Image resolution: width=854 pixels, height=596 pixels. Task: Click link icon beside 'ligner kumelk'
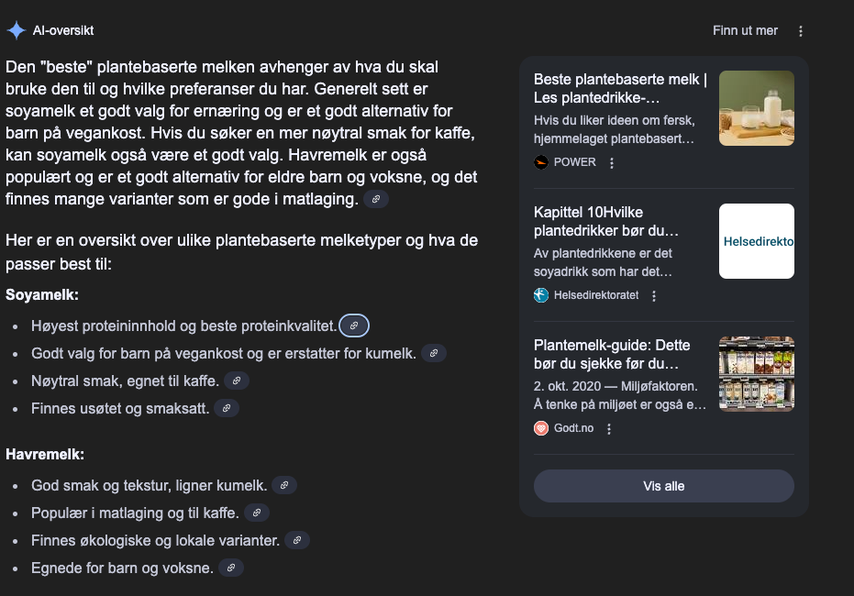click(284, 485)
